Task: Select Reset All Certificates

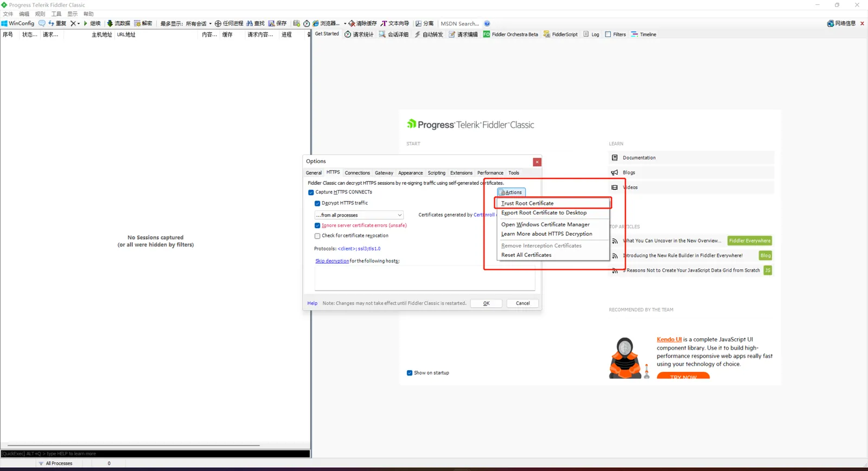Action: point(553,255)
